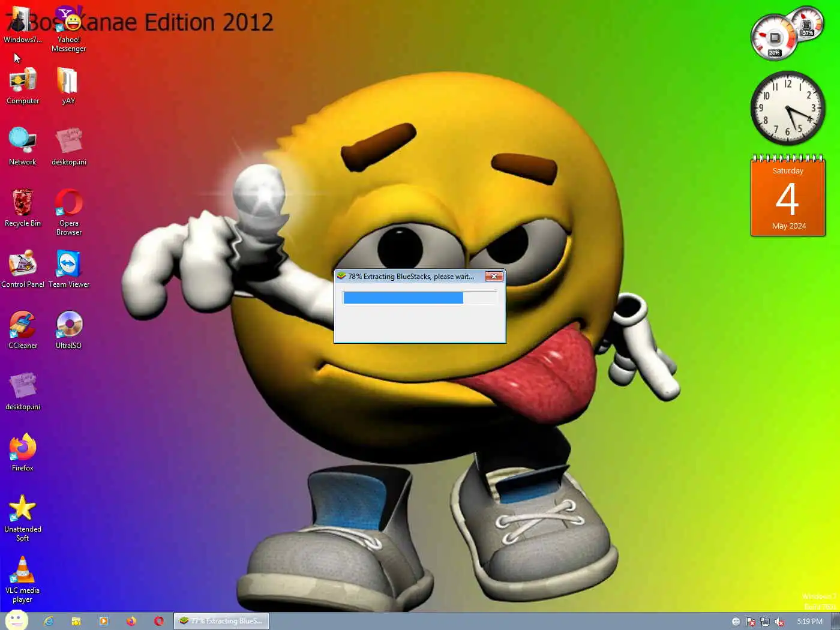Click the Saturday 4 calendar gadget
Screen dimensions: 840x630
788,196
